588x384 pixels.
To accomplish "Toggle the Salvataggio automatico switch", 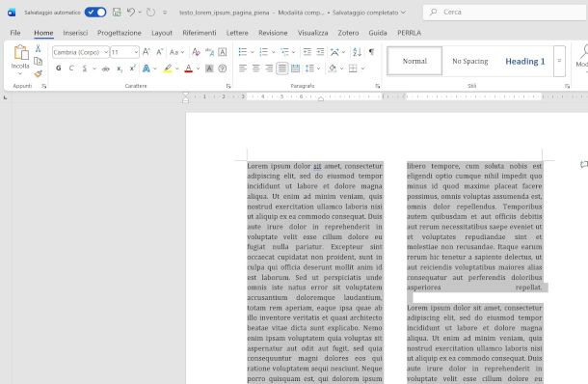I will click(x=95, y=13).
